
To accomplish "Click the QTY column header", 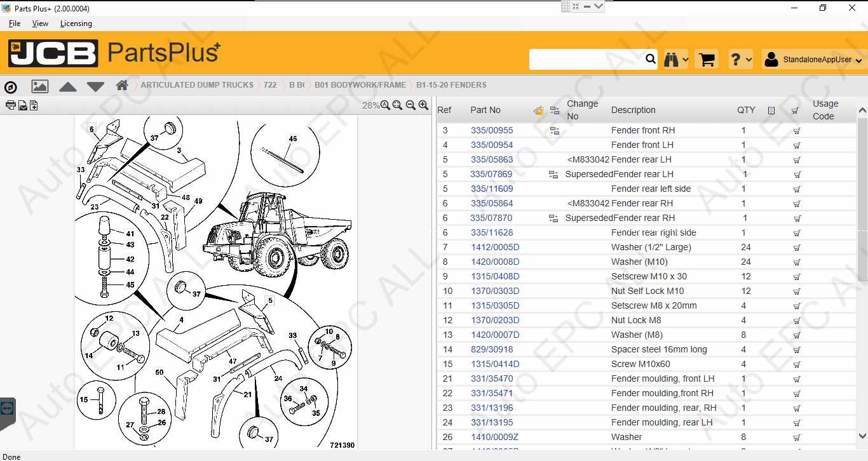I will point(746,110).
